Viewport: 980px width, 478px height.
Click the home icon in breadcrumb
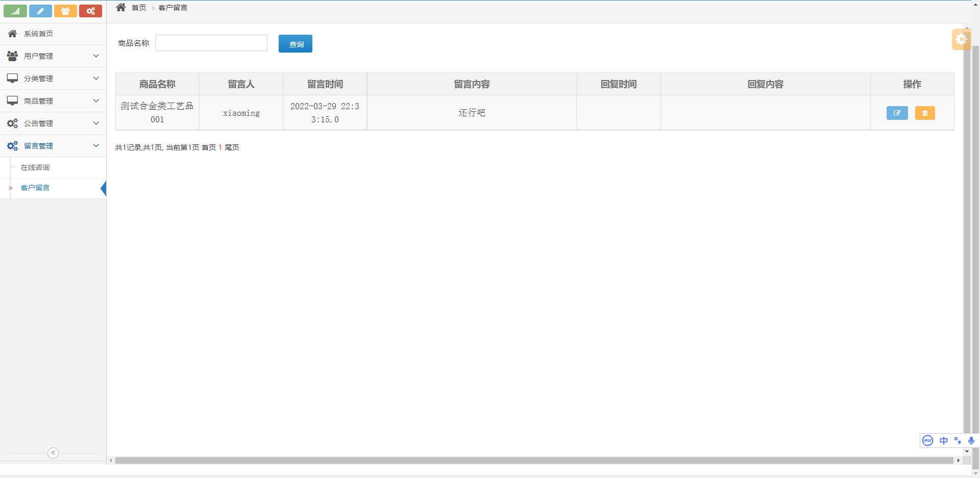121,7
